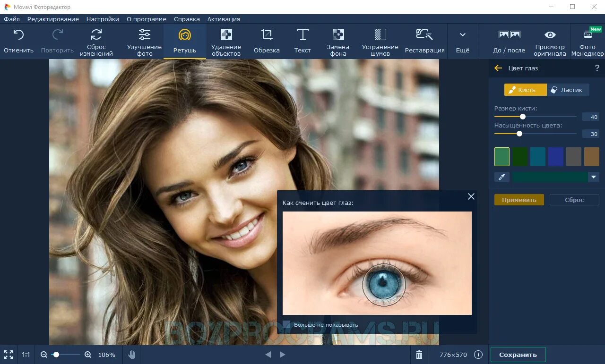Image resolution: width=605 pixels, height=364 pixels.
Task: Go to the previous photo arrow
Action: pos(268,355)
